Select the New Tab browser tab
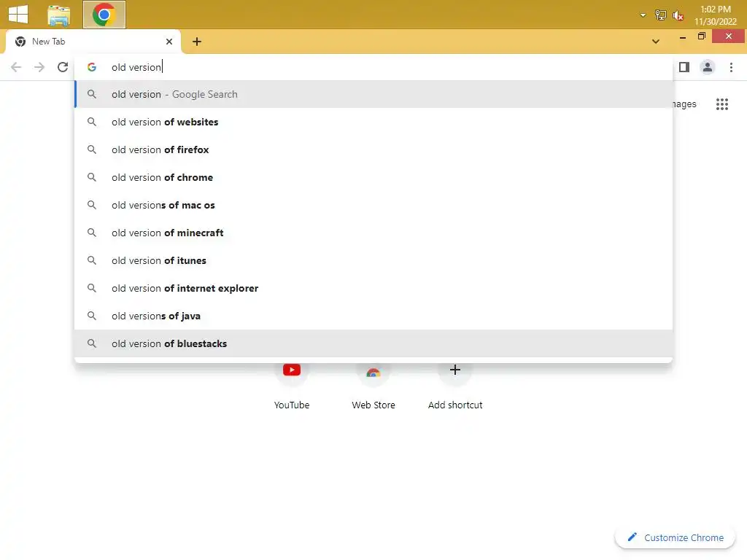 click(93, 42)
